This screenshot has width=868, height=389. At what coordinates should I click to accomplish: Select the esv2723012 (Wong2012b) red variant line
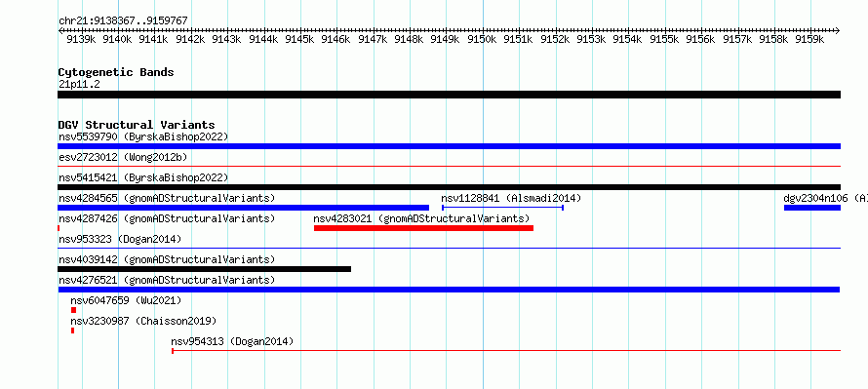pyautogui.click(x=449, y=166)
